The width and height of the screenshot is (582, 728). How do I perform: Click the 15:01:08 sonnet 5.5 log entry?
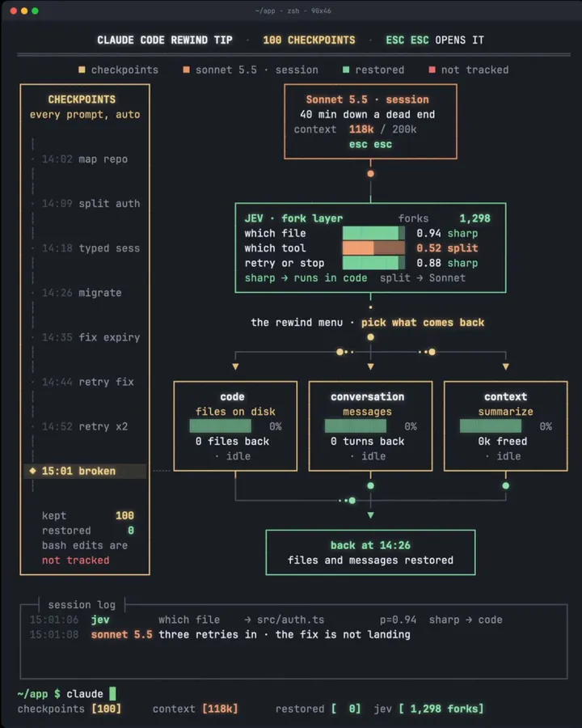(220, 635)
